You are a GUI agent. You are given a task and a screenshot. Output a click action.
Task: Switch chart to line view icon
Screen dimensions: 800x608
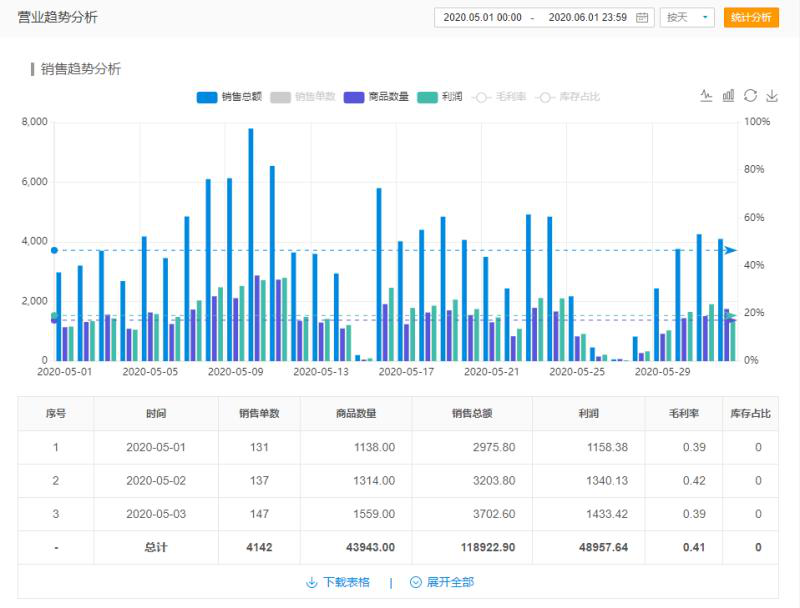tap(706, 95)
